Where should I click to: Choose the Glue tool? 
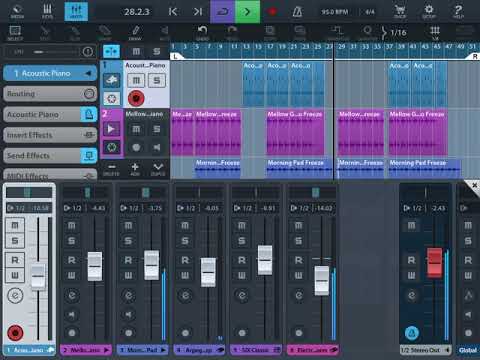coord(75,33)
